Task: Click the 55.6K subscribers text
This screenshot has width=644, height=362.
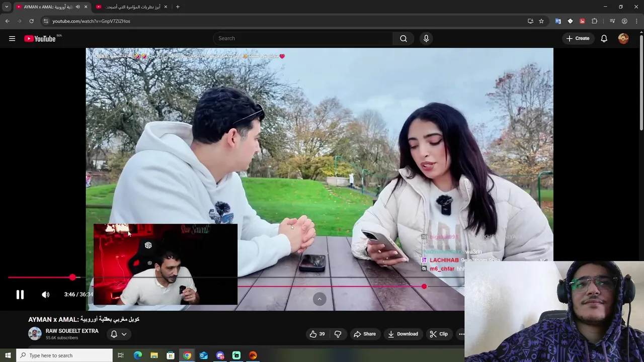Action: coord(62,338)
